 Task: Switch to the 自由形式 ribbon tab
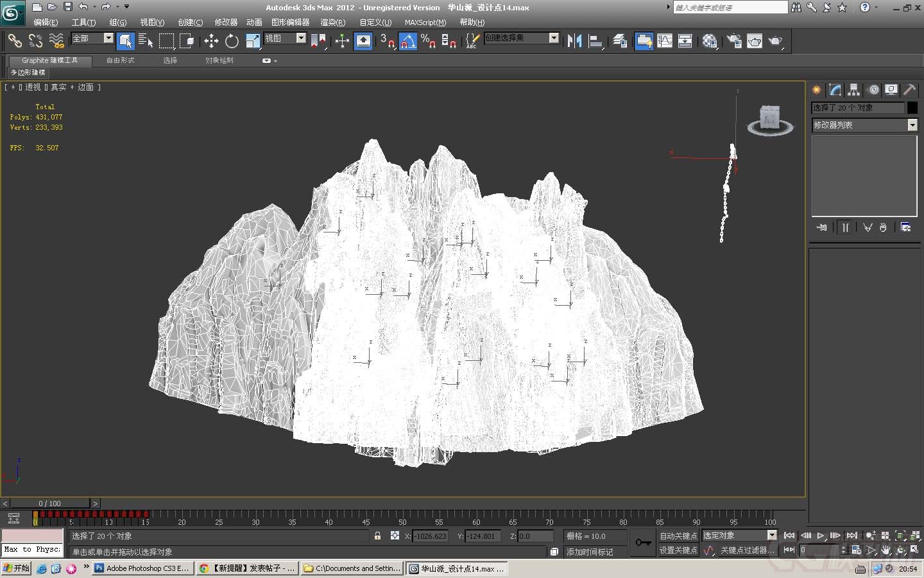tap(119, 60)
